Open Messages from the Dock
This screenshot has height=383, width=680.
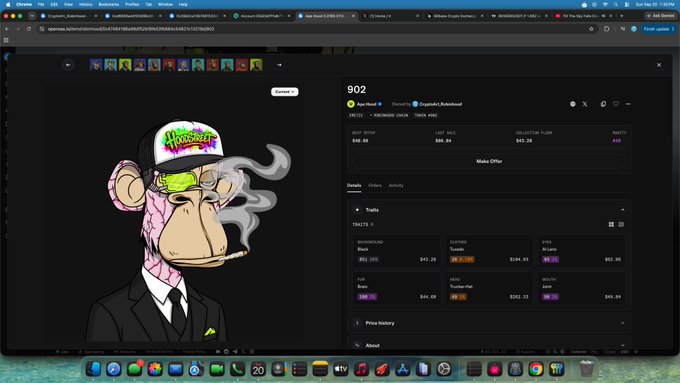click(134, 369)
